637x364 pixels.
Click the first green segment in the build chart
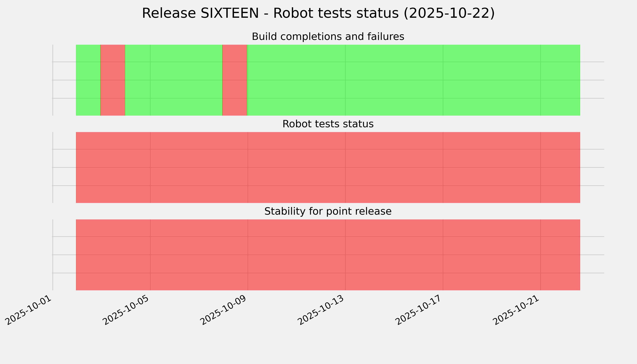(x=88, y=80)
